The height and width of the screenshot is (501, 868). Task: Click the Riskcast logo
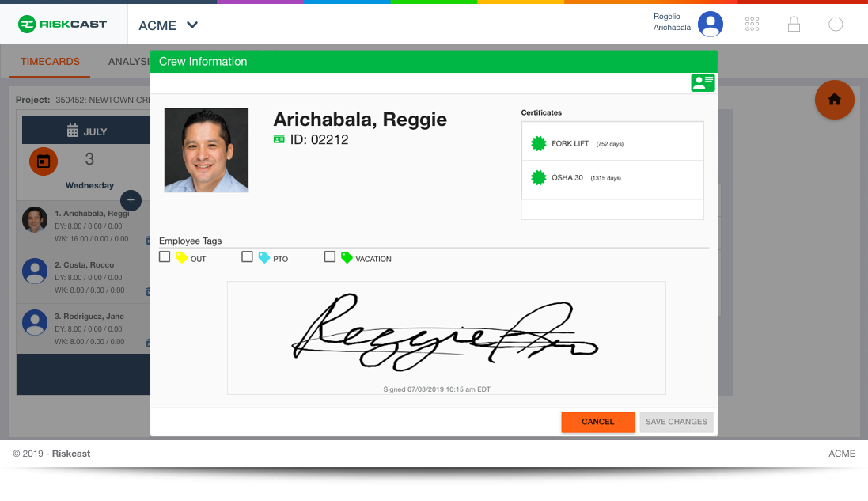(x=63, y=25)
